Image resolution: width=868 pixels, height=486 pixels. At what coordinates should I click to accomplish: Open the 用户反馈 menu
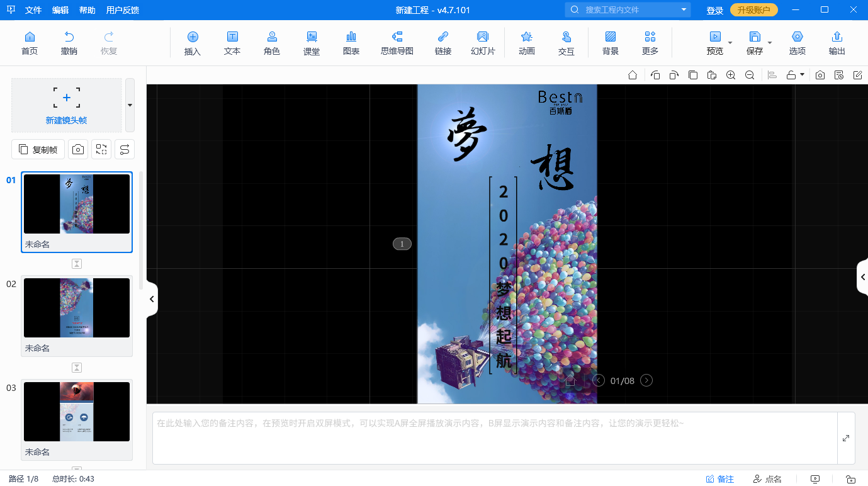click(x=123, y=10)
